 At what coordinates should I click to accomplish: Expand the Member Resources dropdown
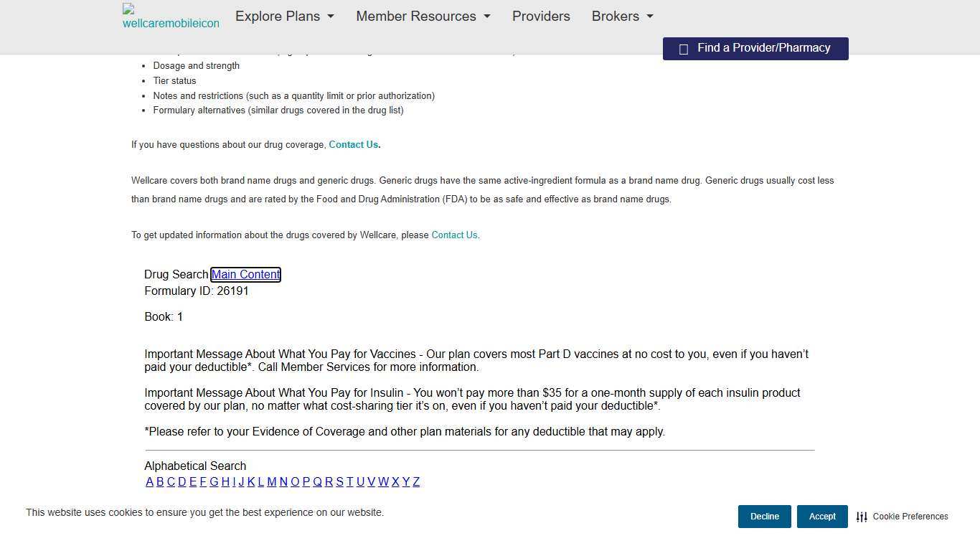[x=423, y=17]
